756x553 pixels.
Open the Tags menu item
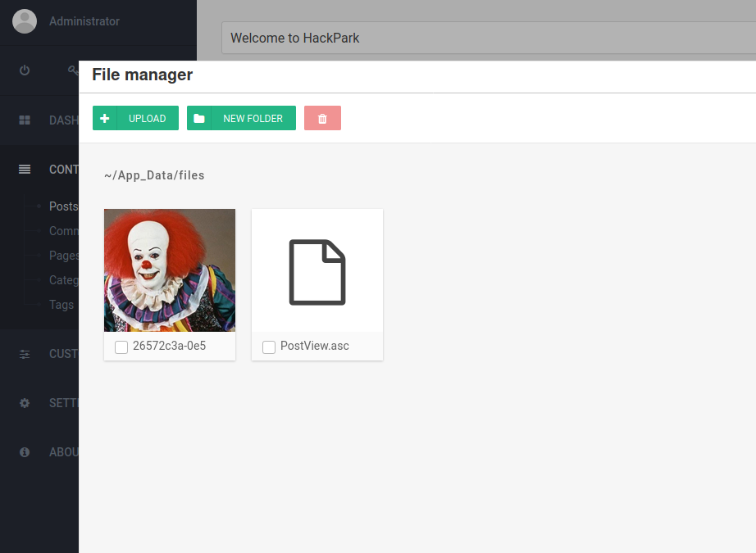point(61,305)
